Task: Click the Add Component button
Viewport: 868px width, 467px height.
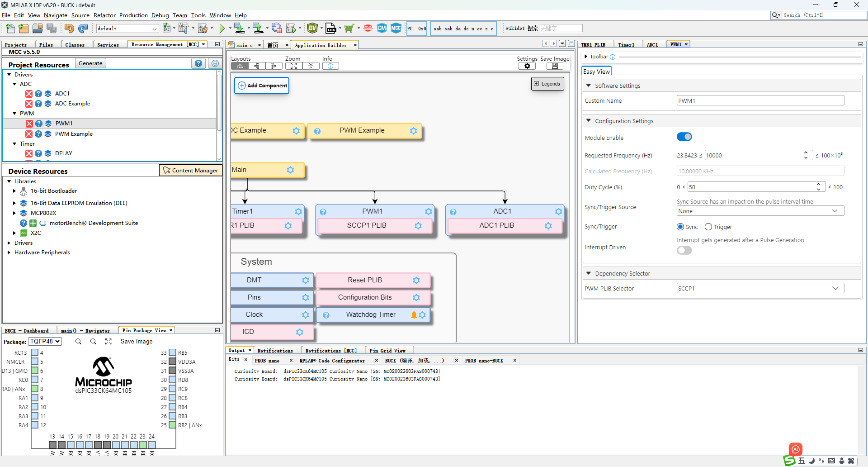Action: (x=262, y=86)
